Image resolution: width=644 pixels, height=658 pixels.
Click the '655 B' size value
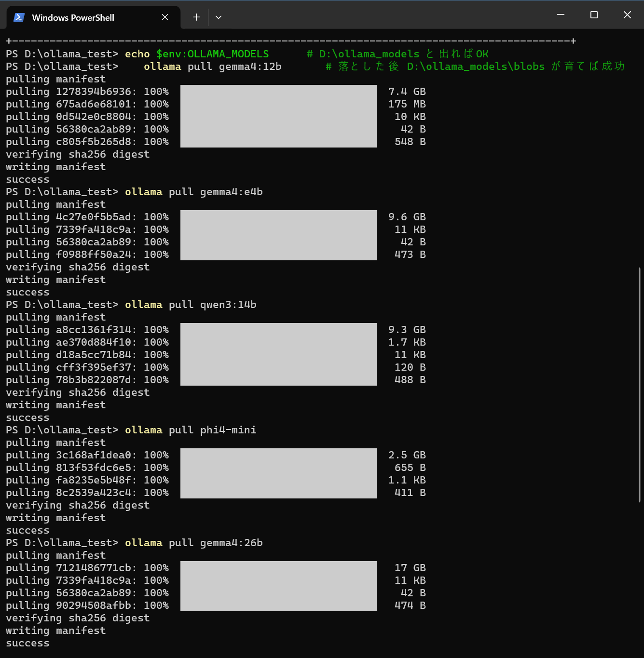point(410,468)
